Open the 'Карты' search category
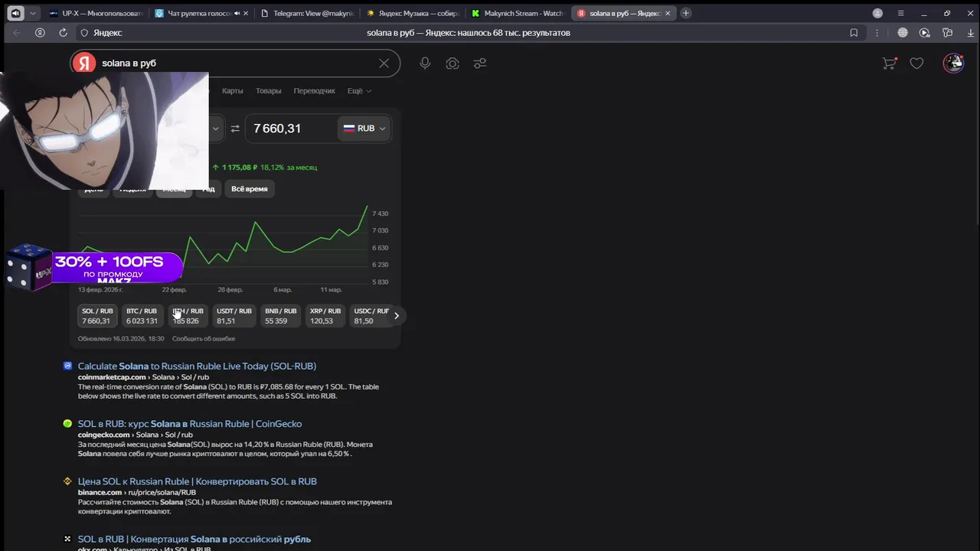 coord(232,90)
